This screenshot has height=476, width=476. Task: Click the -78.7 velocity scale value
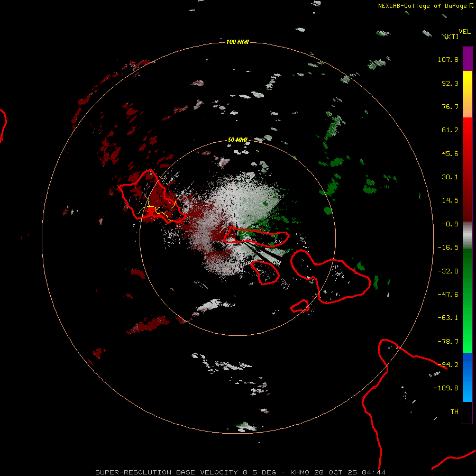[448, 342]
